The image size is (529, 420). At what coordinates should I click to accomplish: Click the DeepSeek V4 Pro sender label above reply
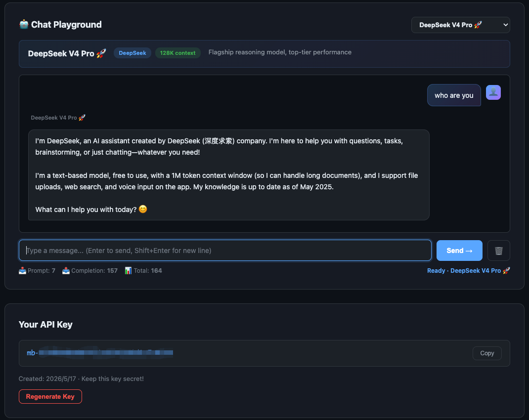tap(58, 118)
